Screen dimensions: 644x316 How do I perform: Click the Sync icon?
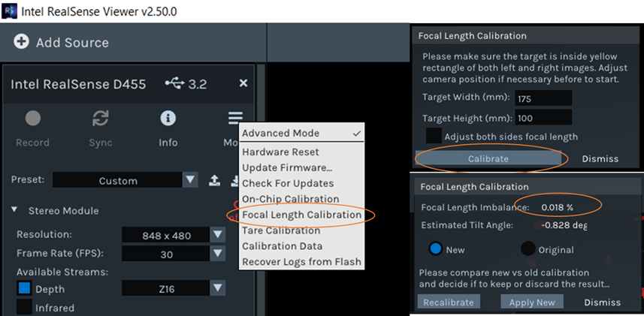(x=101, y=119)
